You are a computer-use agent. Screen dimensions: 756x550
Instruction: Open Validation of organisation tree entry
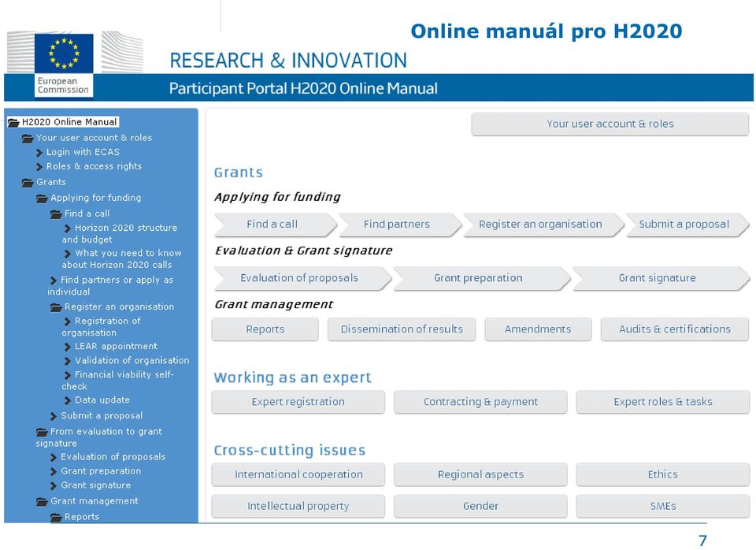tap(132, 360)
